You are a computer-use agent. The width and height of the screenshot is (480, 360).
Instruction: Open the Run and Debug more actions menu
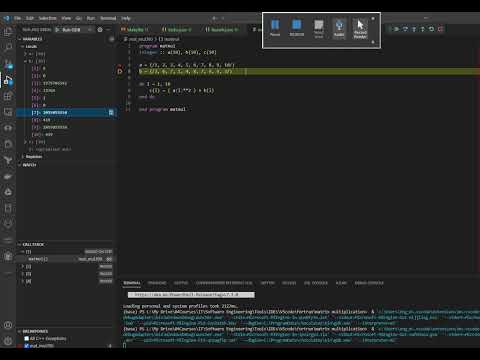pos(108,30)
